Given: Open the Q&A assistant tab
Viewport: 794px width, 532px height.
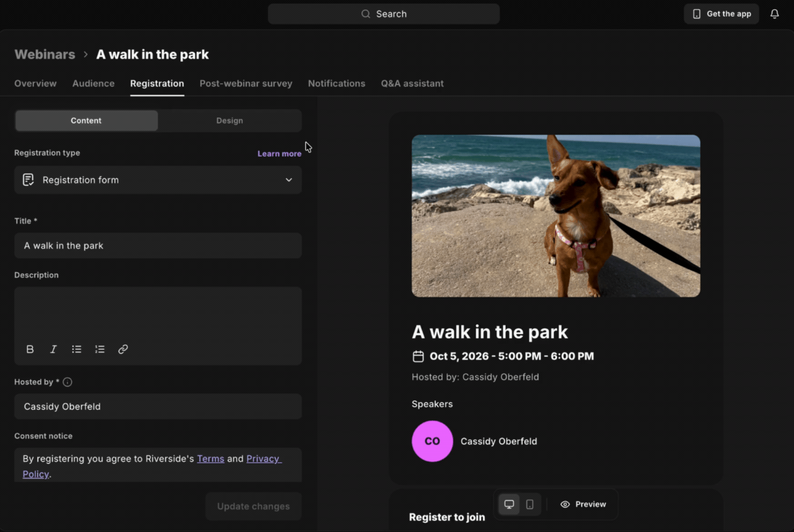Looking at the screenshot, I should click(412, 84).
